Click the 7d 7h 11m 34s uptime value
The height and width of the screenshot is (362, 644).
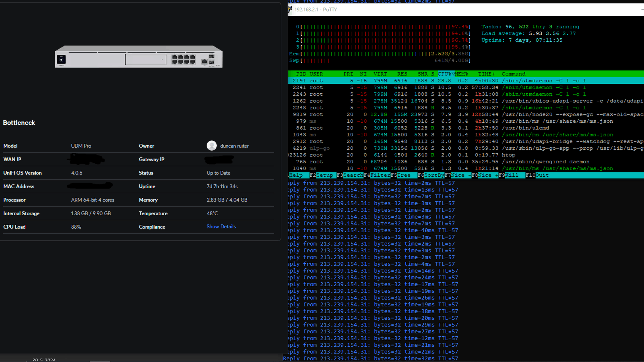click(222, 186)
